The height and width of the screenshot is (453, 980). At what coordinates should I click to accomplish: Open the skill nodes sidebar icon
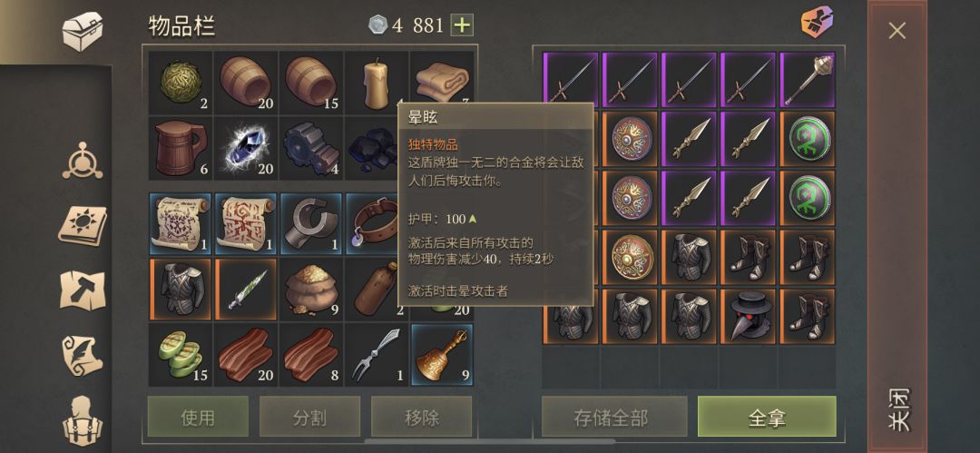click(x=82, y=160)
